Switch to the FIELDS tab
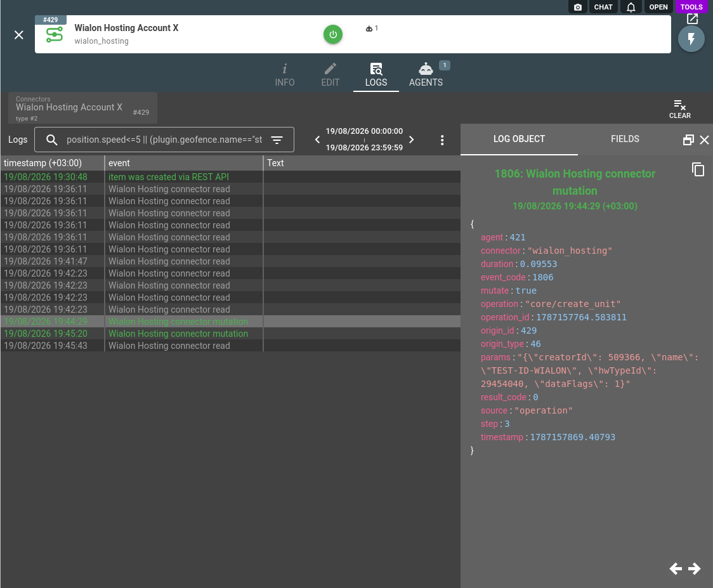Viewport: 713px width, 588px height. click(x=625, y=139)
